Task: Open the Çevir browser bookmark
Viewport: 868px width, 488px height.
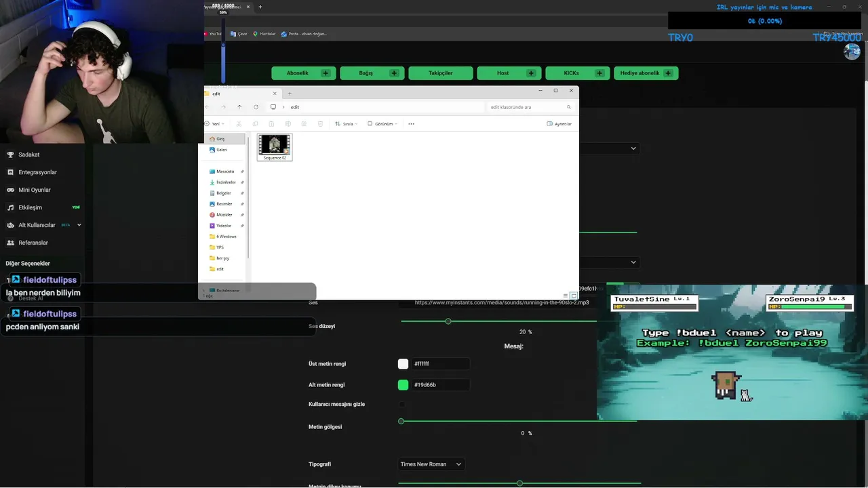Action: pos(239,34)
